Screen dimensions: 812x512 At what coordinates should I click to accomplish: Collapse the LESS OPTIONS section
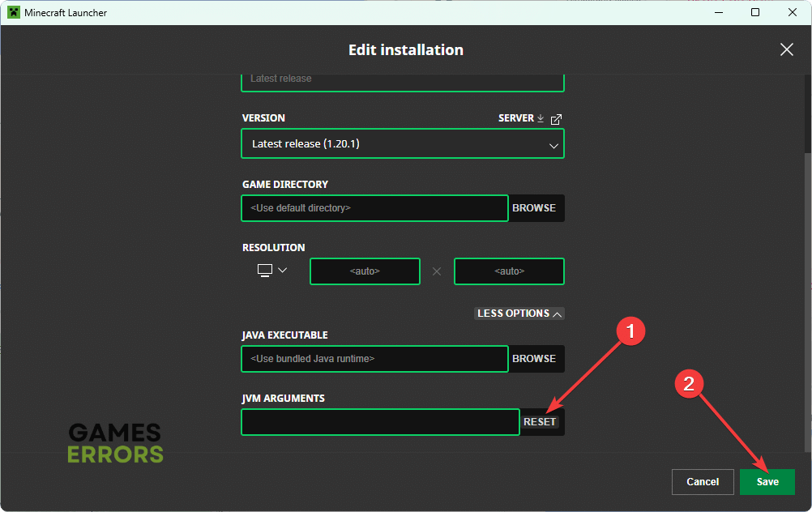click(519, 314)
